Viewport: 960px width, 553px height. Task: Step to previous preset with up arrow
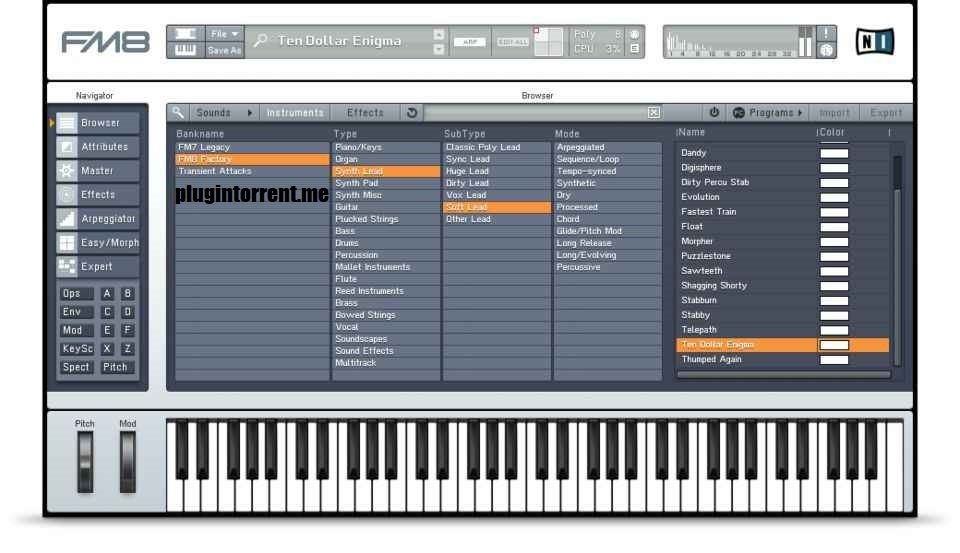coord(439,35)
